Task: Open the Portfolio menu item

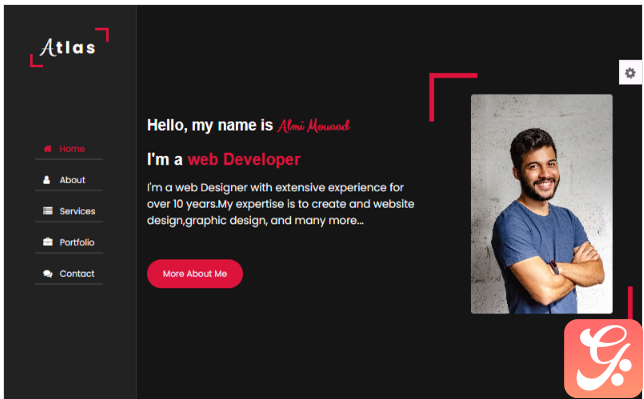Action: pyautogui.click(x=69, y=242)
